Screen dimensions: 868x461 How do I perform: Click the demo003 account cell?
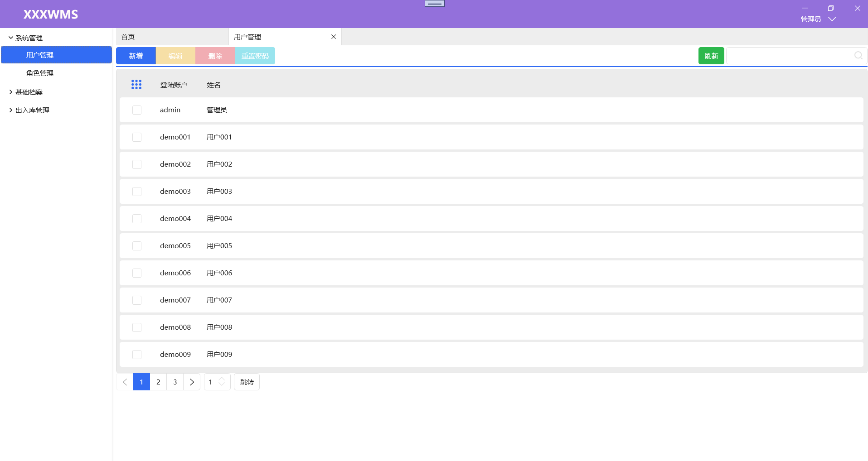pos(175,192)
